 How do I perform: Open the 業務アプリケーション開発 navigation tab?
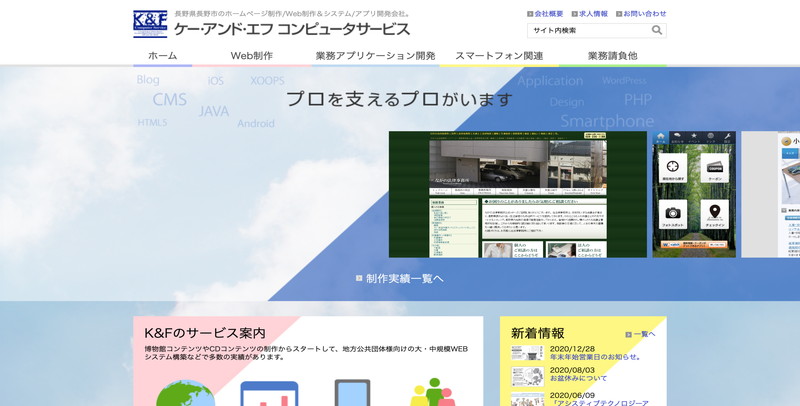tap(375, 56)
